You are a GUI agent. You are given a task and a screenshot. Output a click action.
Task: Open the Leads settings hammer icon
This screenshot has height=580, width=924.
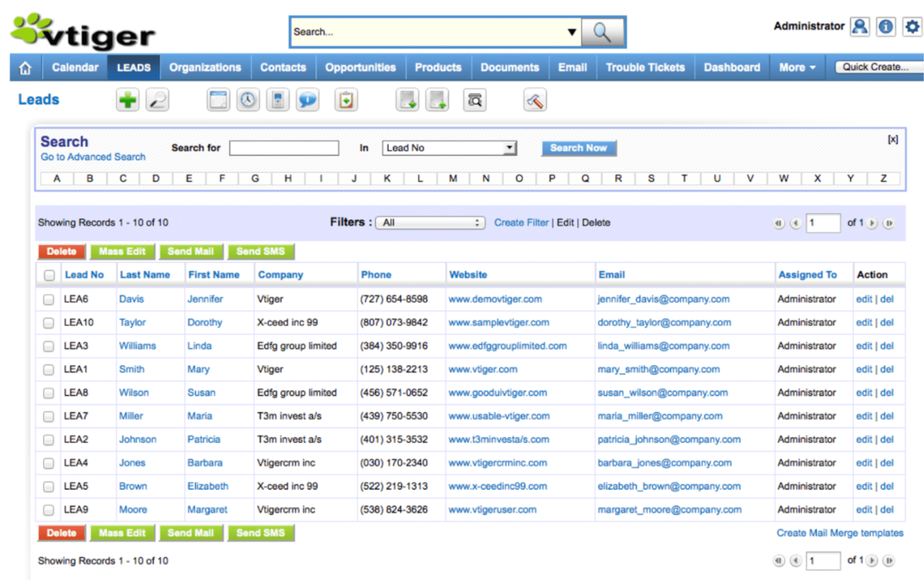(x=535, y=100)
